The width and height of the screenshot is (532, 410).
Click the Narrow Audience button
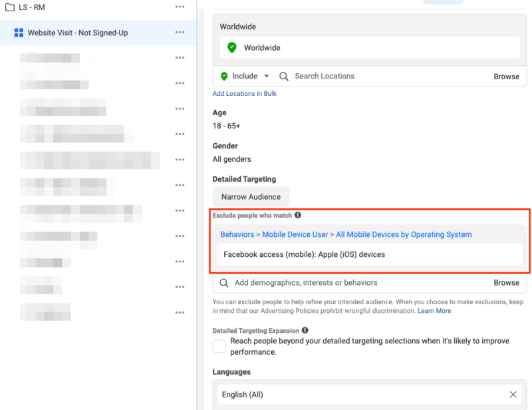pos(251,197)
